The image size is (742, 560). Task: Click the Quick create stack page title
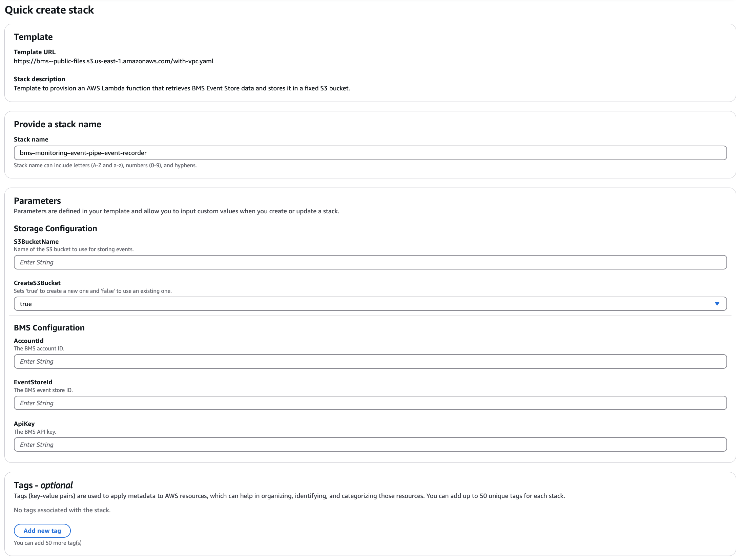point(49,10)
